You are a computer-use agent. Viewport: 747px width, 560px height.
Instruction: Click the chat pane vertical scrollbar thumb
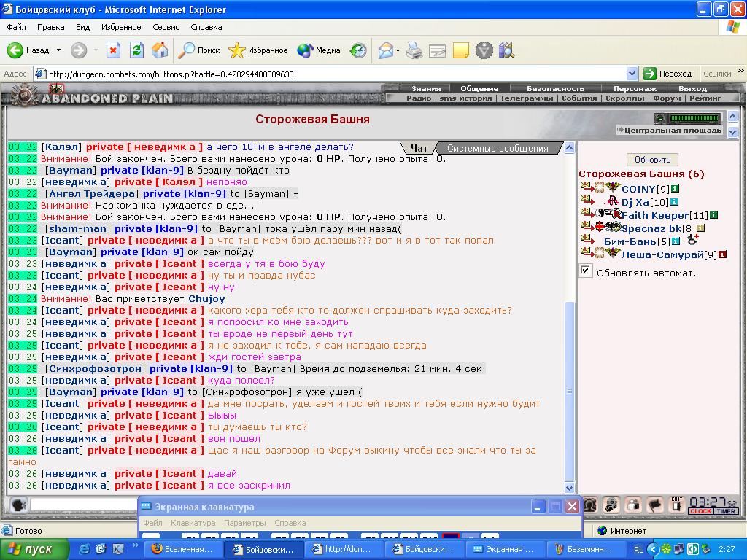click(x=569, y=392)
